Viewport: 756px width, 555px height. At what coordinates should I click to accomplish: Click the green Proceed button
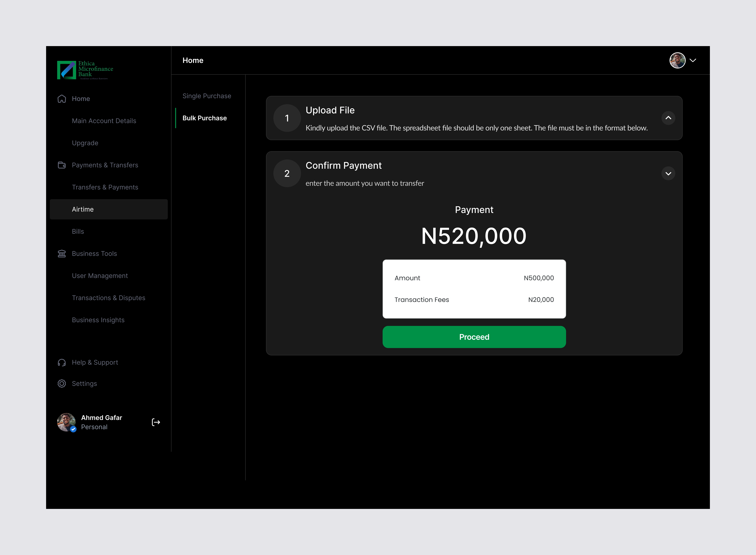coord(474,337)
